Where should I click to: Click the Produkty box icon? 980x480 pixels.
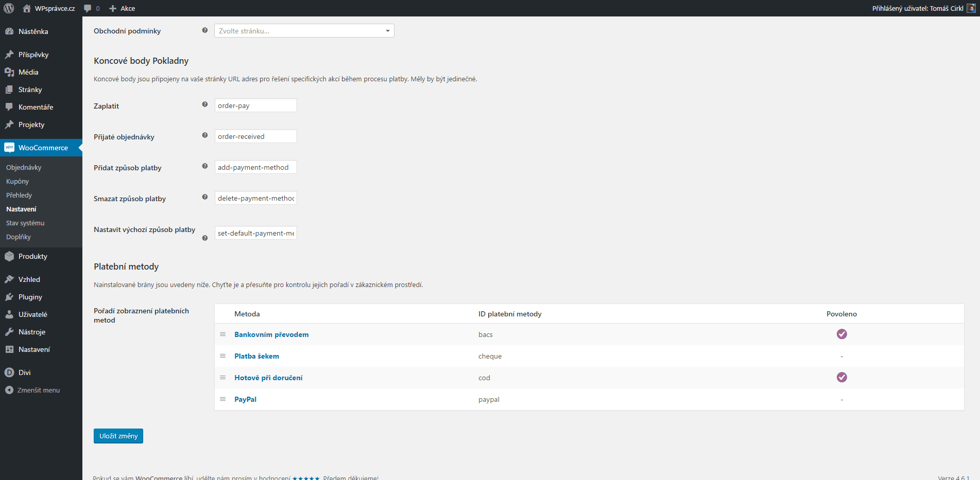click(9, 256)
